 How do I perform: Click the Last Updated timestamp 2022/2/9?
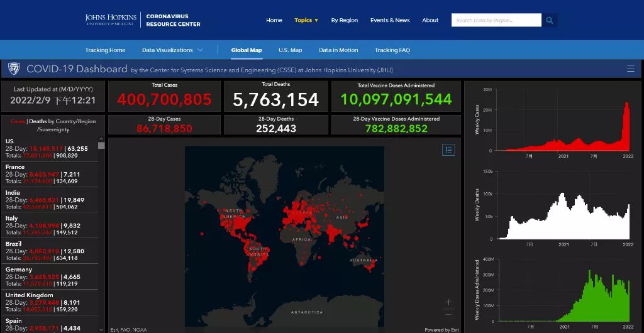point(53,100)
